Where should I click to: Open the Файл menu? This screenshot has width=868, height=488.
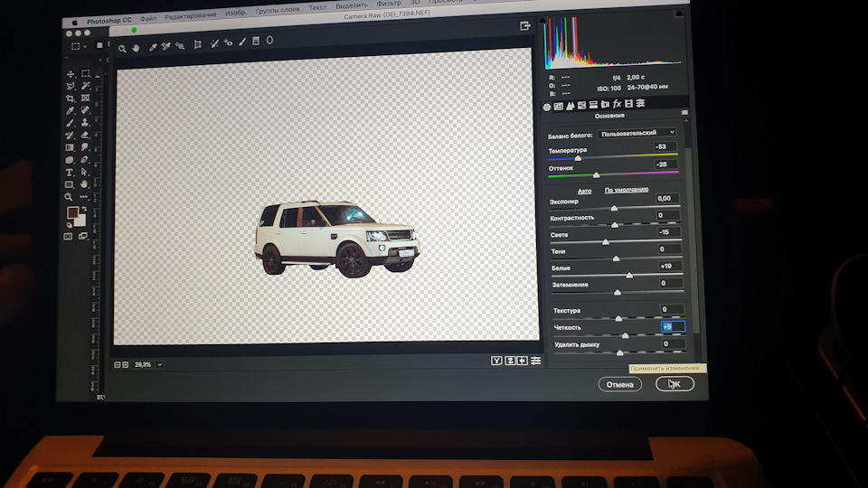tap(147, 18)
